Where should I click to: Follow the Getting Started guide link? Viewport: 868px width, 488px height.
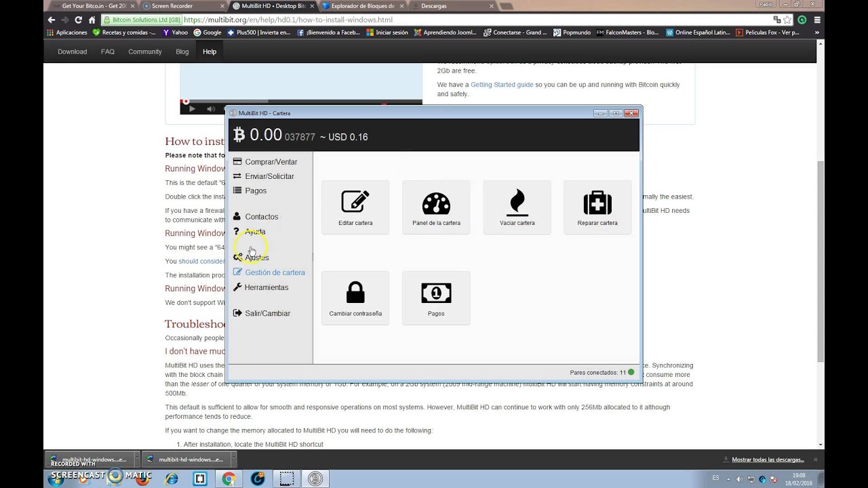(x=502, y=85)
